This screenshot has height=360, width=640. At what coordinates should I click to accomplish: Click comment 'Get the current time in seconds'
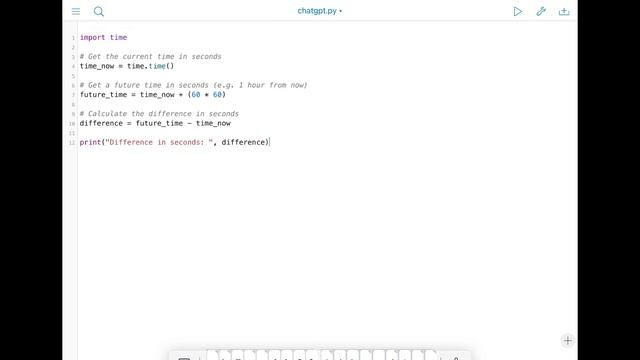(x=151, y=56)
